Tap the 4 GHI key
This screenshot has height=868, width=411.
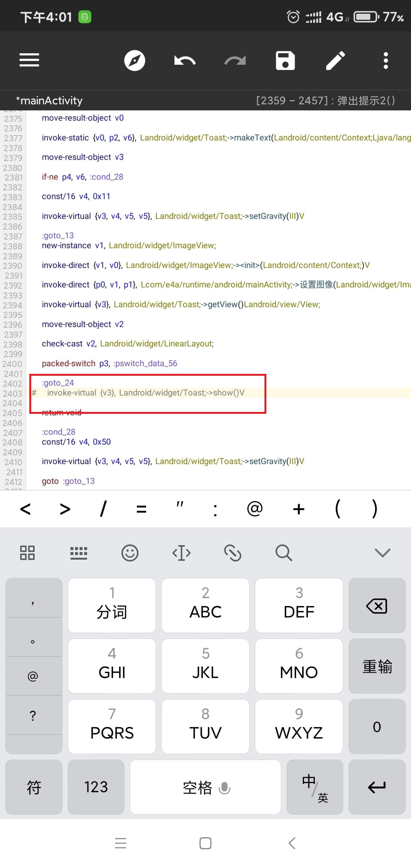pos(112,666)
